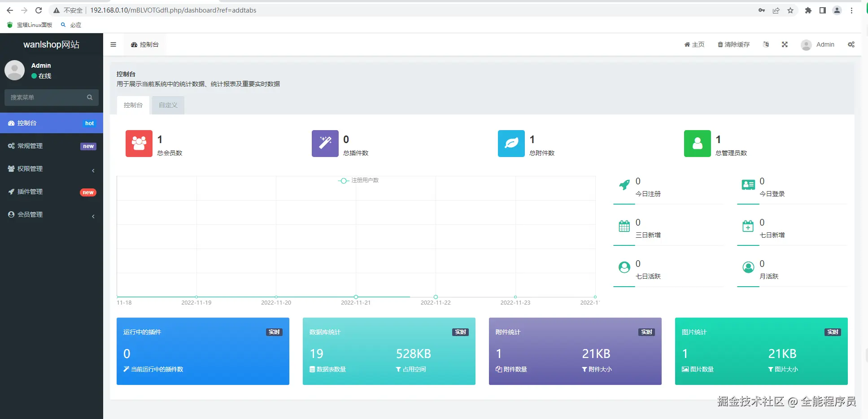Go to 主页 home link
The image size is (868, 419).
click(694, 44)
